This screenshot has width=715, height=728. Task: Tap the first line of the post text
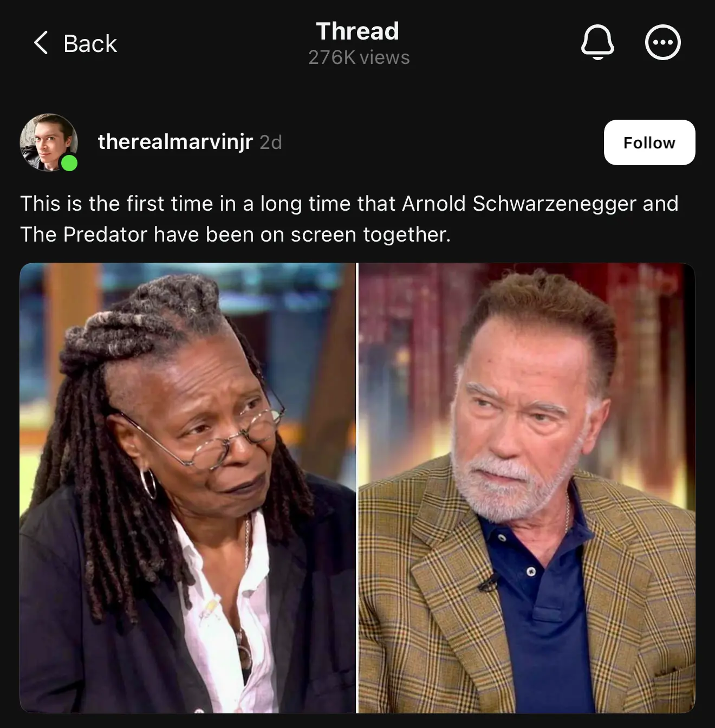[x=349, y=204]
